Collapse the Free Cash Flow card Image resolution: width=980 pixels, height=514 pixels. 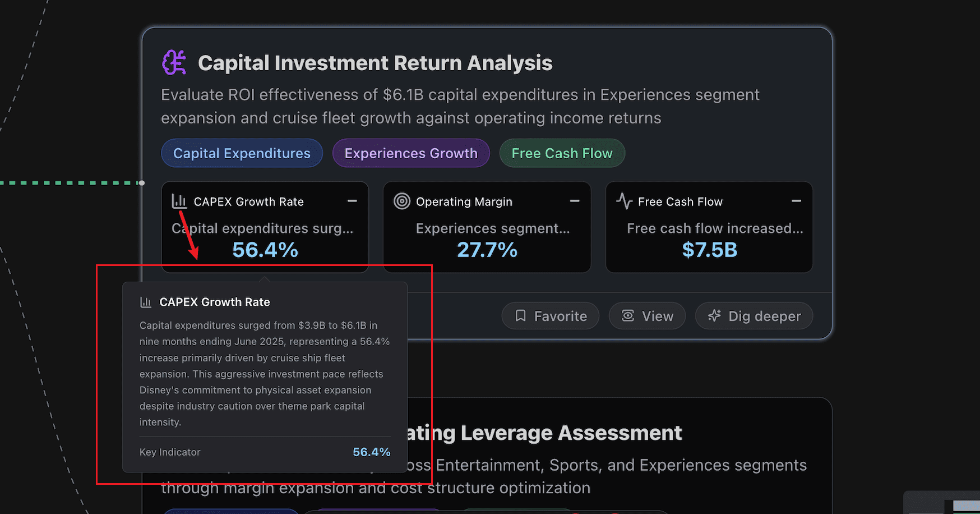796,201
